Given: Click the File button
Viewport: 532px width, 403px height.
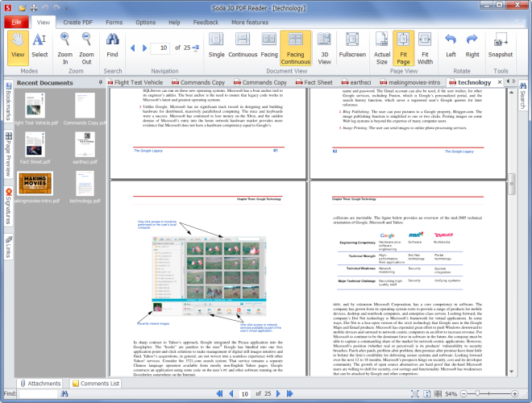Looking at the screenshot, I should tap(17, 22).
